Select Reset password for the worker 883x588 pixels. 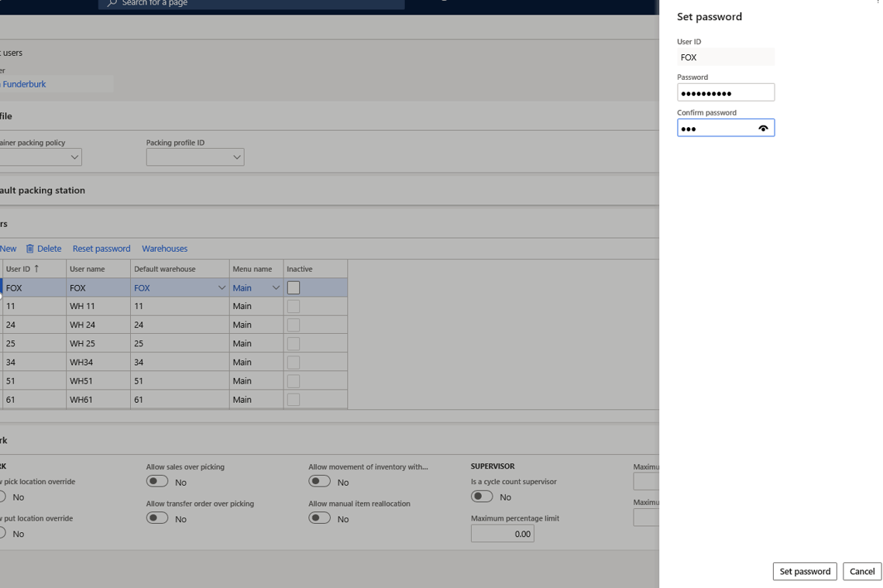pyautogui.click(x=101, y=248)
